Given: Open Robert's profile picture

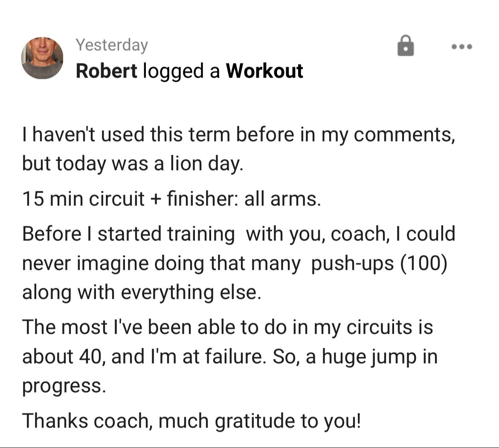Looking at the screenshot, I should [42, 58].
